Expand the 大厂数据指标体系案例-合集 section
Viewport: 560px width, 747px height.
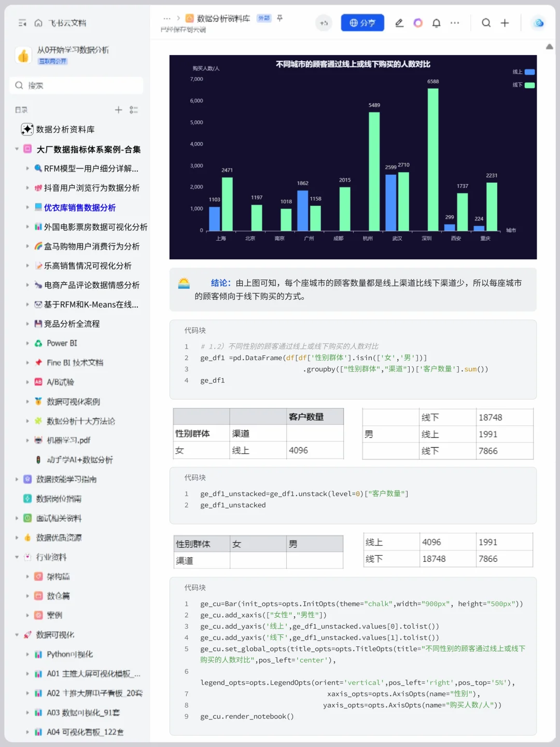[x=17, y=149]
